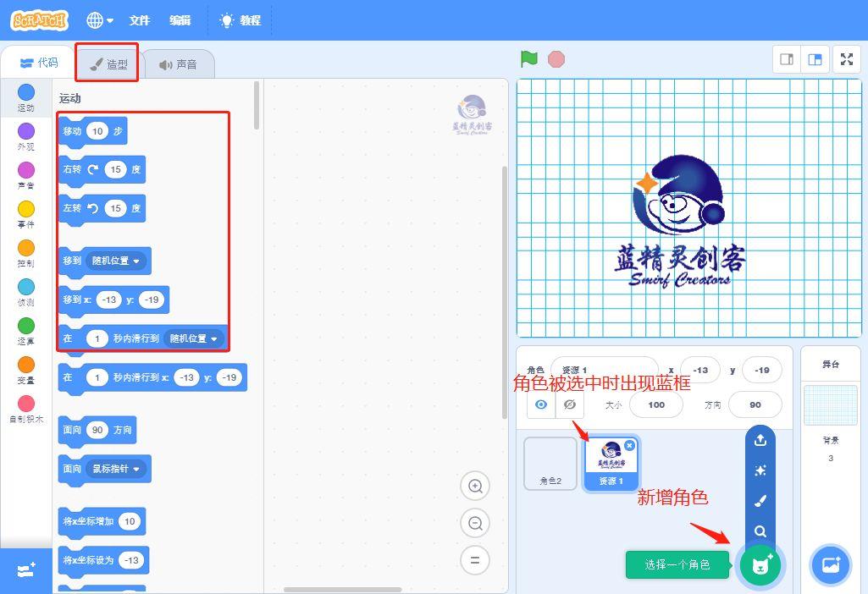Switch to large stage layout
The height and width of the screenshot is (594, 868).
[815, 59]
